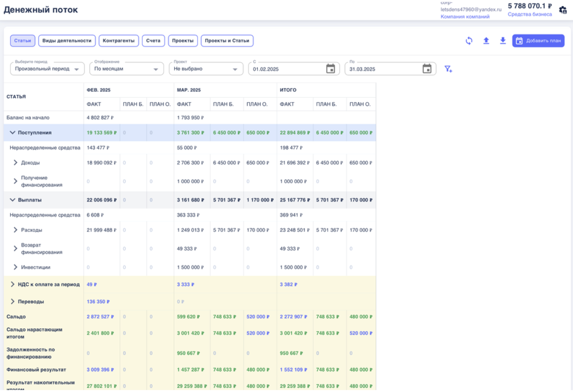Collapse the Поступления row
Image resolution: width=573 pixels, height=392 pixels.
coord(13,133)
